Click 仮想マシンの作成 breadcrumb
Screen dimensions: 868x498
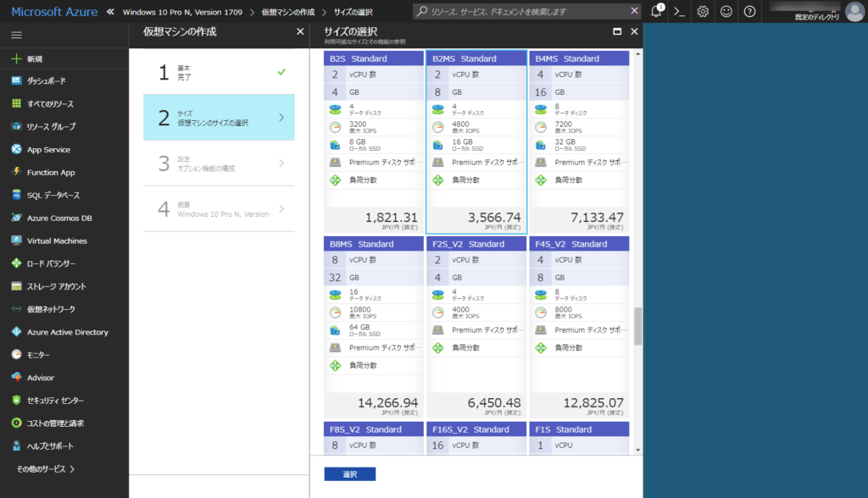(x=288, y=12)
